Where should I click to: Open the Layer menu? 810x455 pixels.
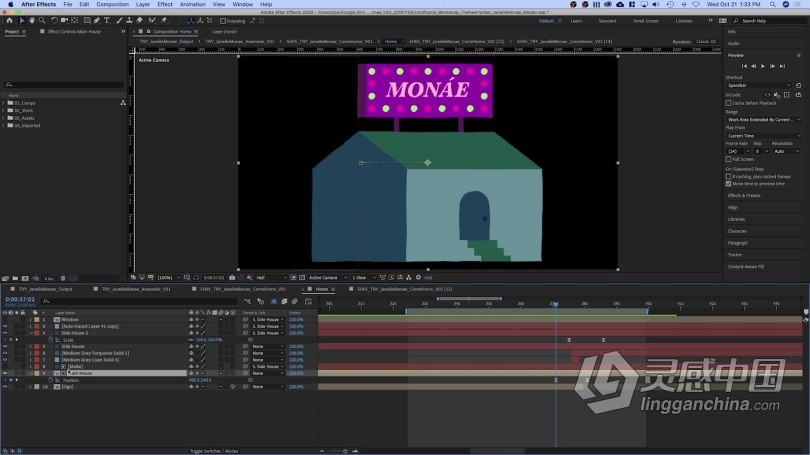(143, 4)
